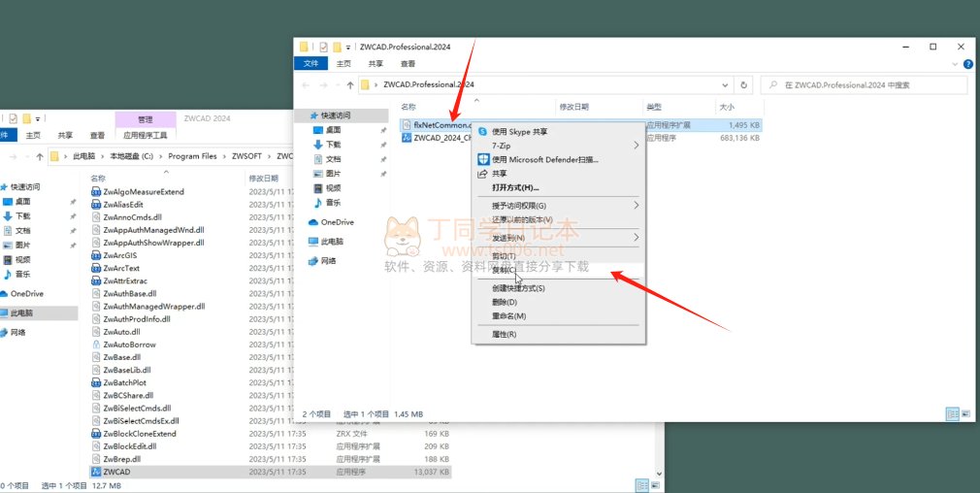This screenshot has height=493, width=980.
Task: Select 此电脑 in front window sidebar
Action: 332,242
